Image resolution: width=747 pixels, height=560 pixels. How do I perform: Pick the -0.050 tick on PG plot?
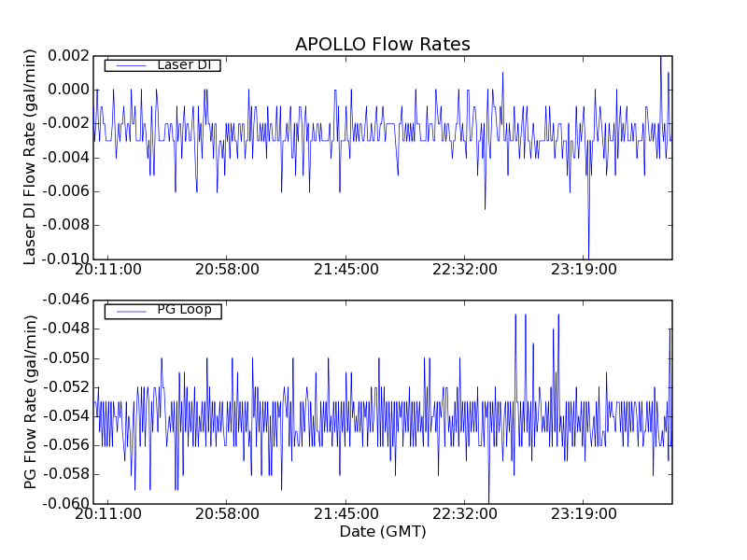point(65,358)
